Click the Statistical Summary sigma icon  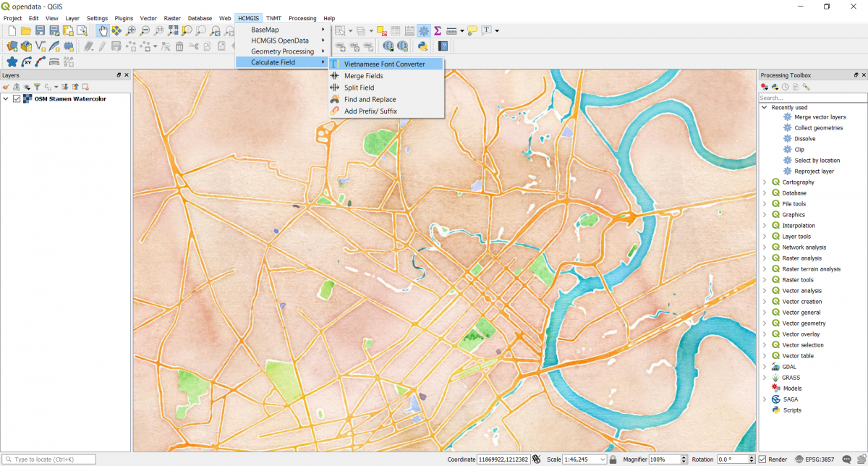point(438,30)
